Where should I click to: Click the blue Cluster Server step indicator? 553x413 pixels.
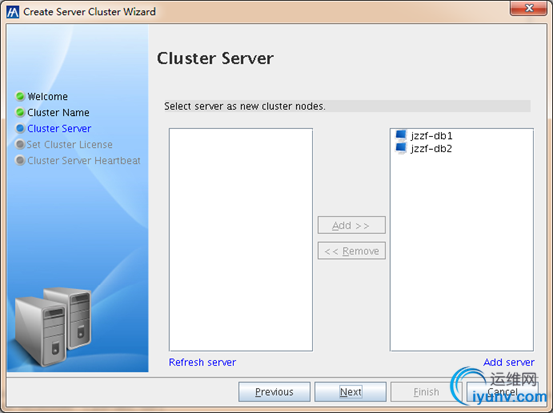(x=20, y=128)
